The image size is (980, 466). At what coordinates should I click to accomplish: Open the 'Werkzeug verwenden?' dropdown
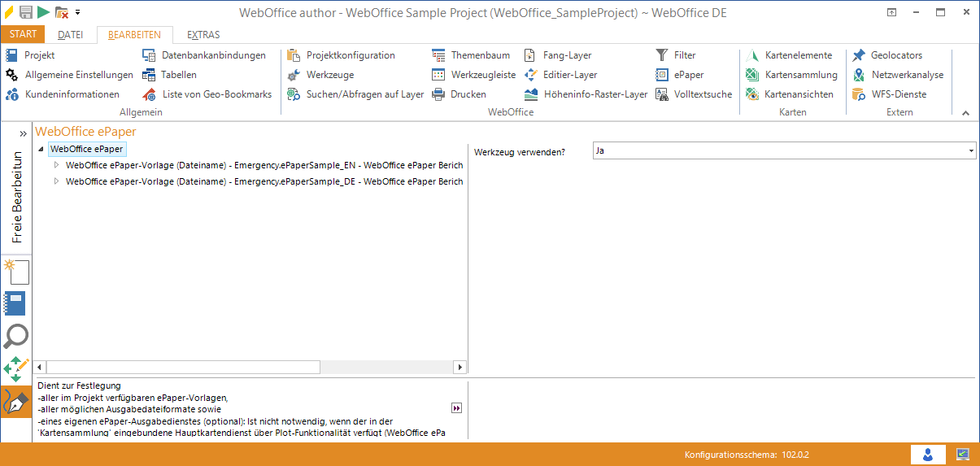[x=971, y=151]
